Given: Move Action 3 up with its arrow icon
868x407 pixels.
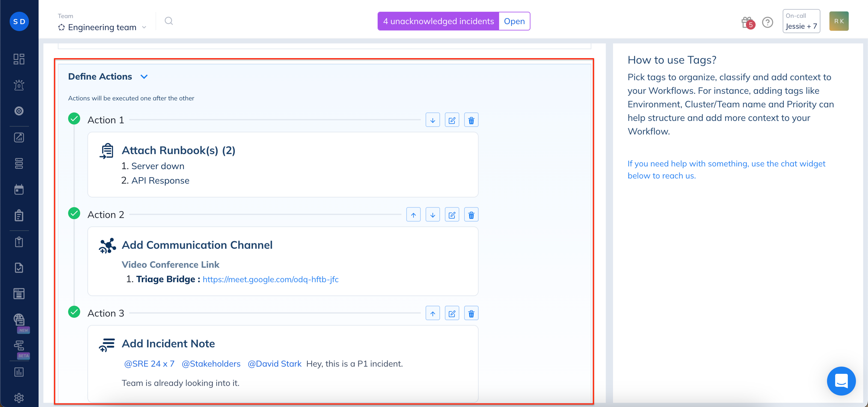Looking at the screenshot, I should tap(432, 314).
